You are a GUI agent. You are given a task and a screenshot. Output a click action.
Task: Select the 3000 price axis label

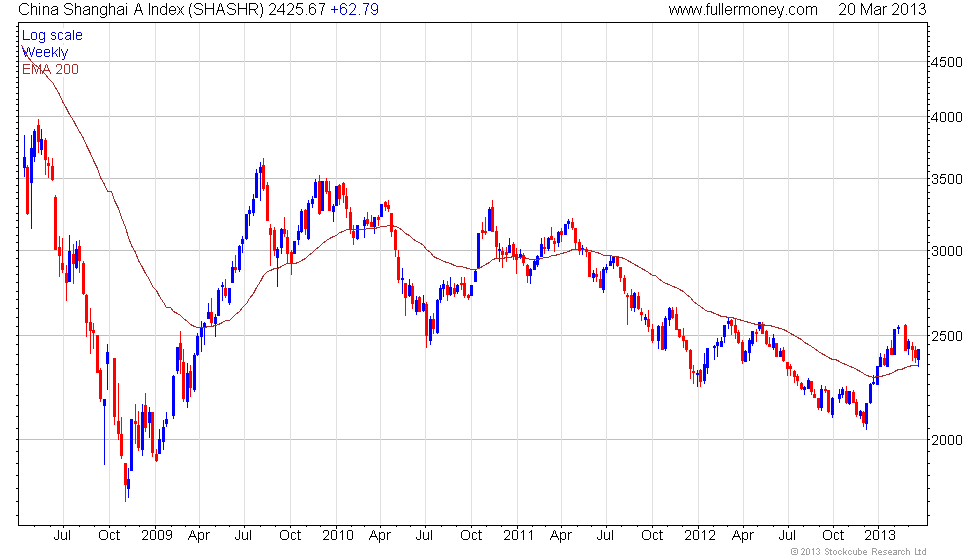coord(946,251)
